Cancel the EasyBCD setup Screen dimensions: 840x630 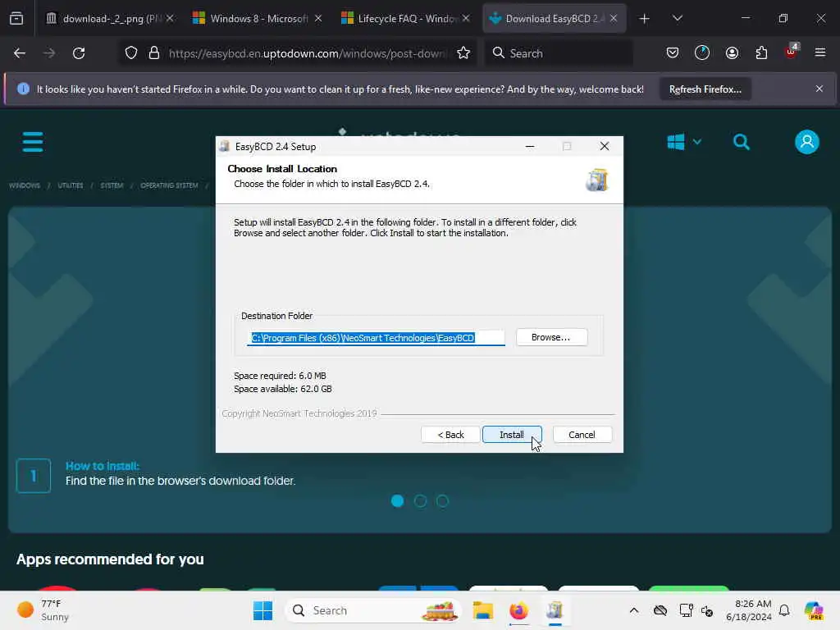[x=582, y=435]
